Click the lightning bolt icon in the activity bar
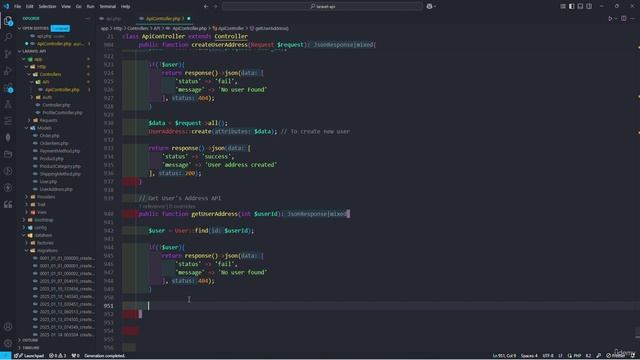 pyautogui.click(x=8, y=188)
